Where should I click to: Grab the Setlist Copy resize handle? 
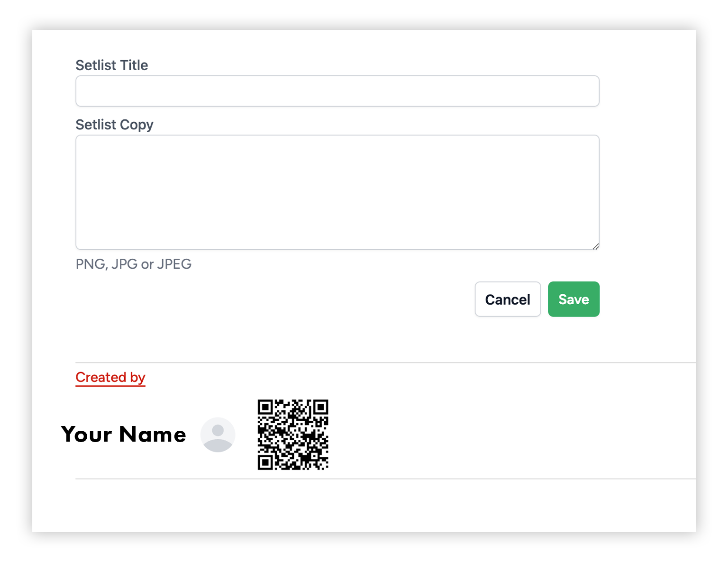(596, 246)
